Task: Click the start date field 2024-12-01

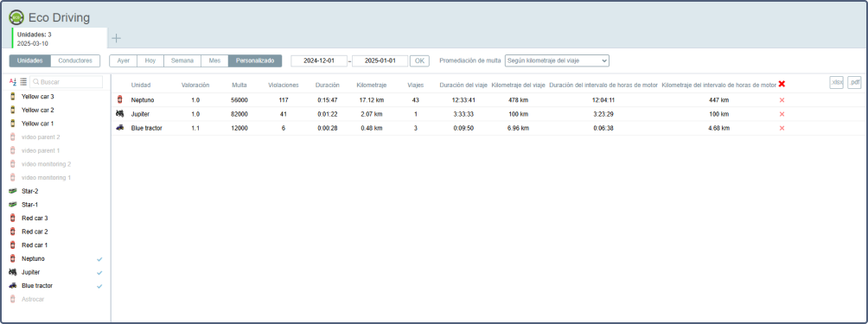Action: tap(319, 60)
